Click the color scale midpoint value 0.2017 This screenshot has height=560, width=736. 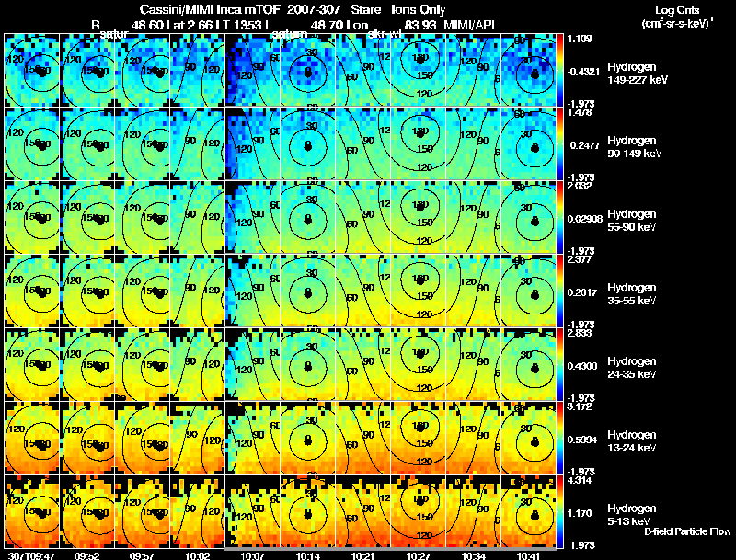[582, 292]
